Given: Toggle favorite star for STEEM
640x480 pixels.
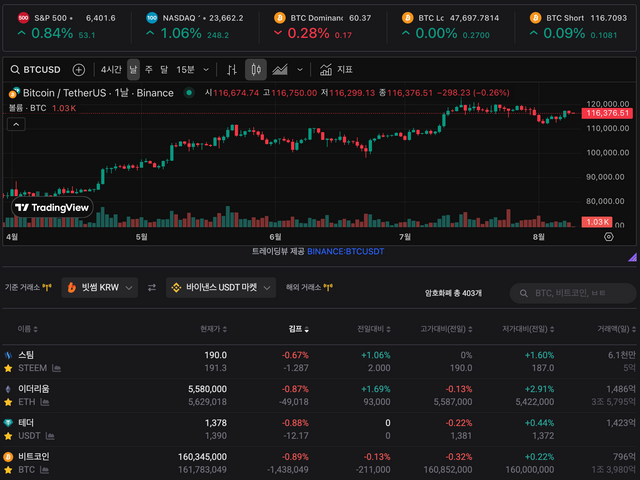Looking at the screenshot, I should (x=8, y=368).
